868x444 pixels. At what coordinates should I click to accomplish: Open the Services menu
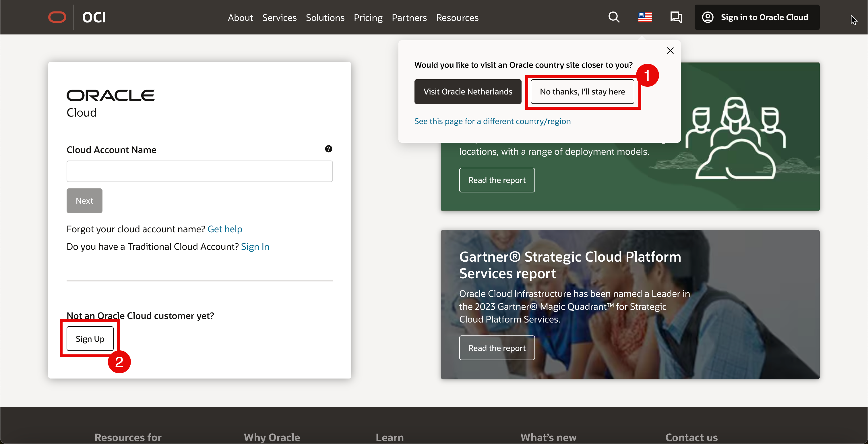click(x=279, y=18)
